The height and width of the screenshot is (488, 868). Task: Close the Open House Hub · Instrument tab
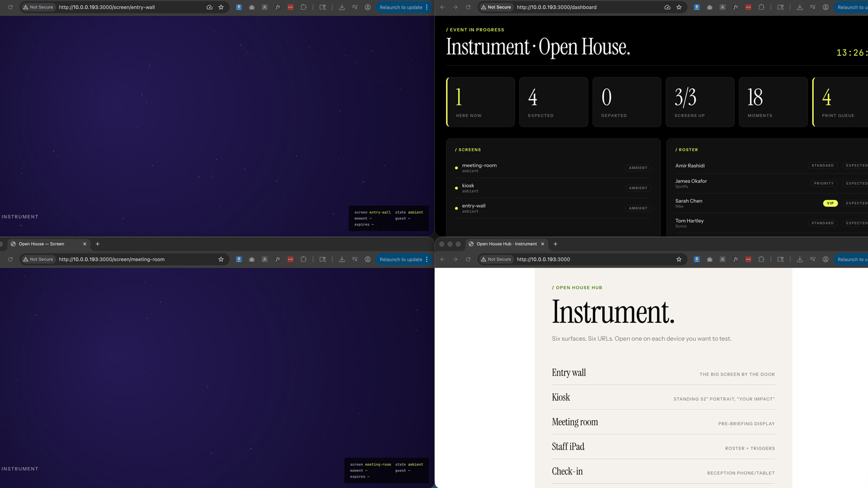[542, 244]
